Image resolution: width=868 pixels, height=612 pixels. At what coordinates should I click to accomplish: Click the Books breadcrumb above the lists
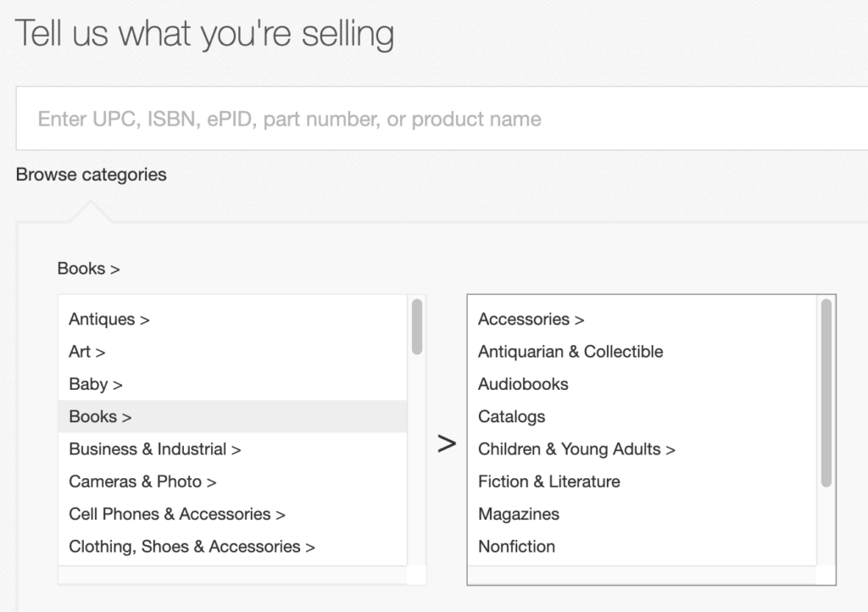pyautogui.click(x=88, y=269)
